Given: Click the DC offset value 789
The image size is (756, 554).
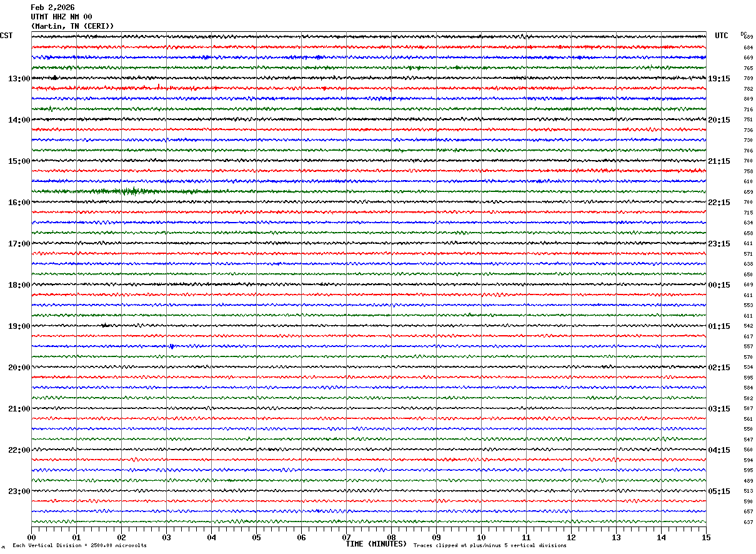Looking at the screenshot, I should tap(748, 79).
